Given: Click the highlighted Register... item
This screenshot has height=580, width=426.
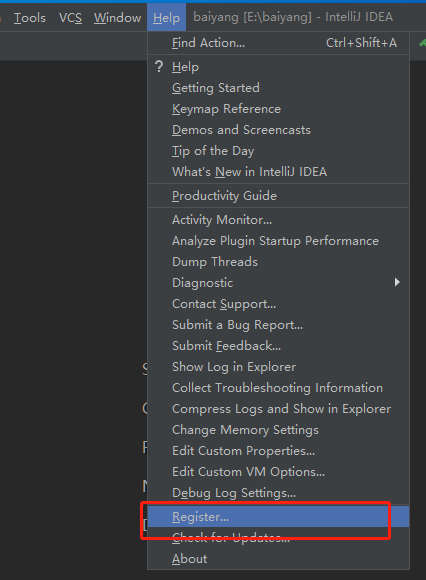Looking at the screenshot, I should click(278, 517).
